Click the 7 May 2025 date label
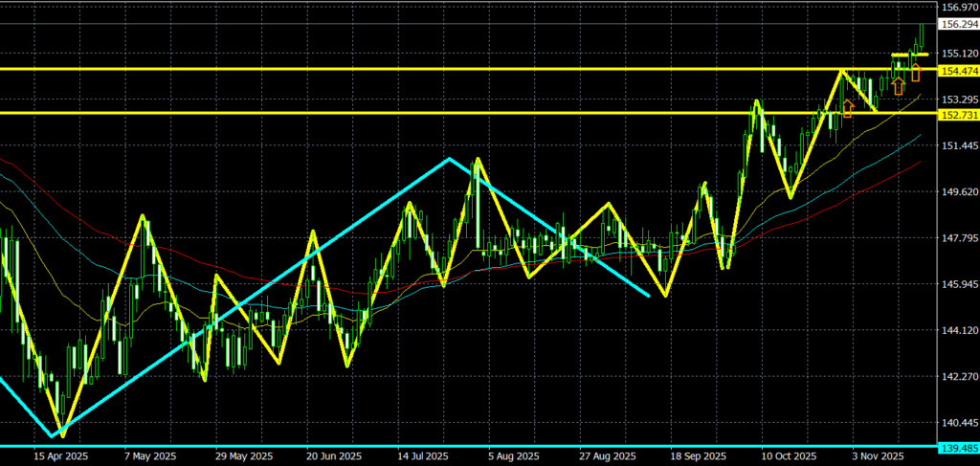 coord(150,456)
